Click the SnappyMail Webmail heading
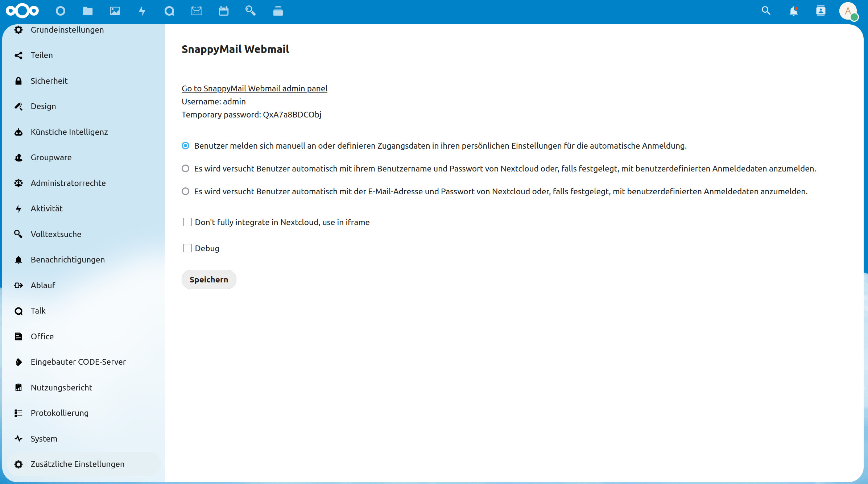 (235, 49)
